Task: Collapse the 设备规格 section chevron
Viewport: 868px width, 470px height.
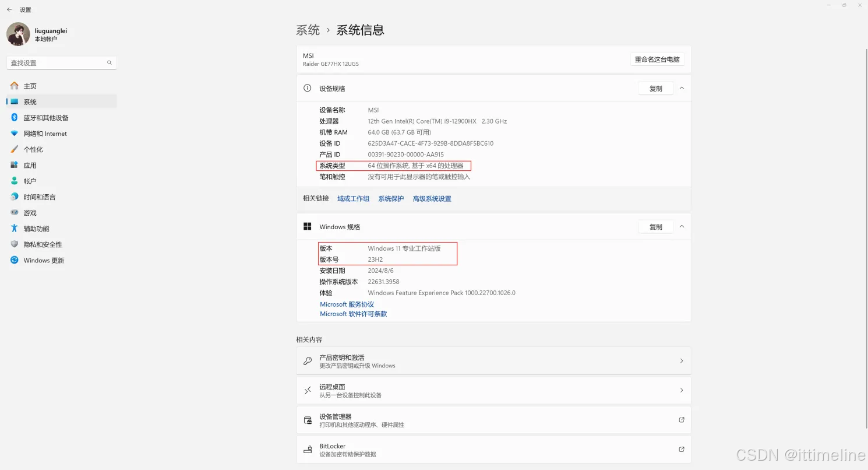Action: click(682, 89)
